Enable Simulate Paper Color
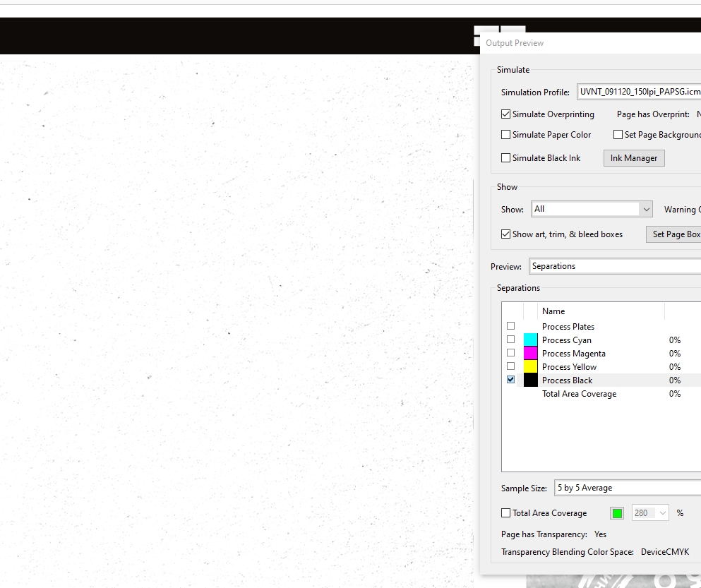 click(505, 135)
